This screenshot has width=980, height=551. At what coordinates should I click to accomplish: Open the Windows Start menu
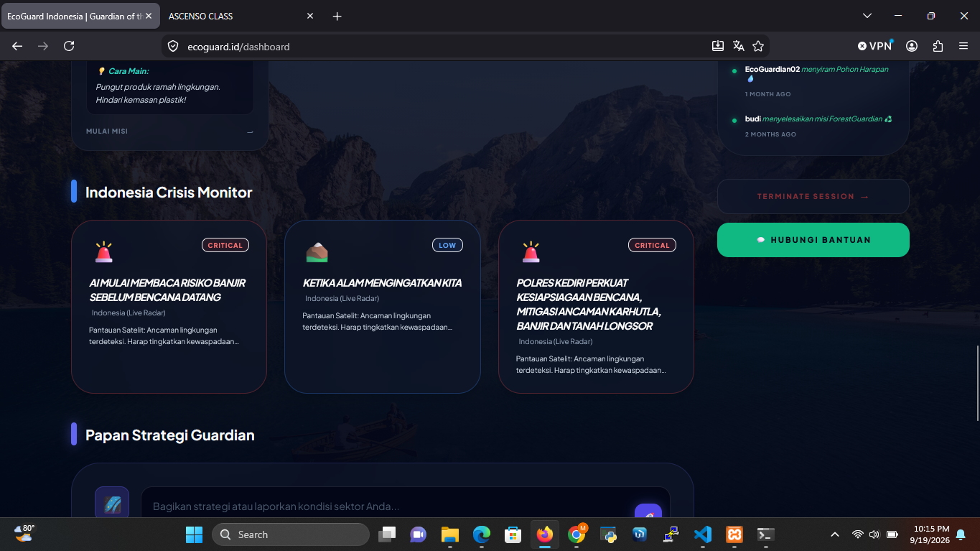194,534
